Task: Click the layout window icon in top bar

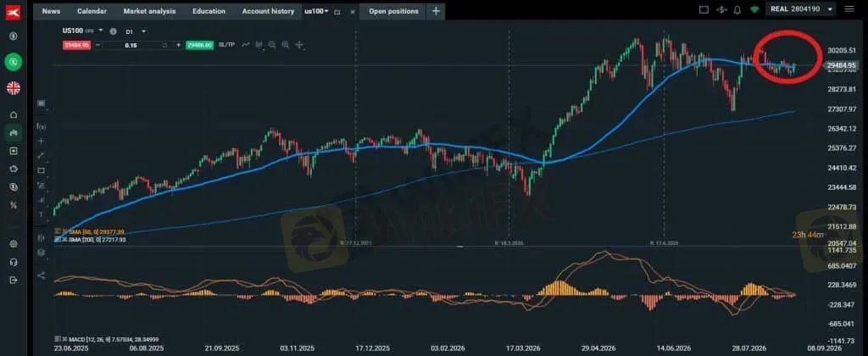Action: [704, 9]
